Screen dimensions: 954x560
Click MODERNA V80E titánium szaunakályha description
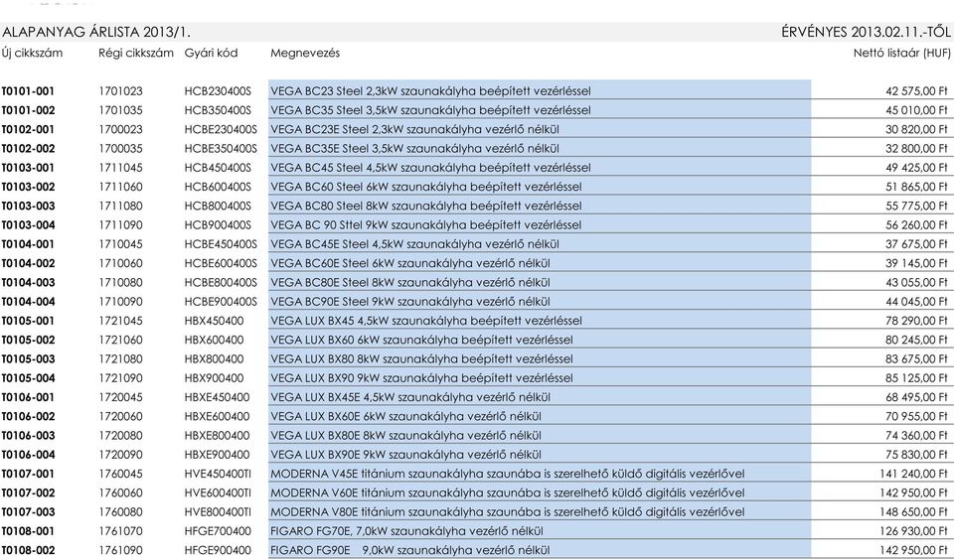click(x=508, y=512)
